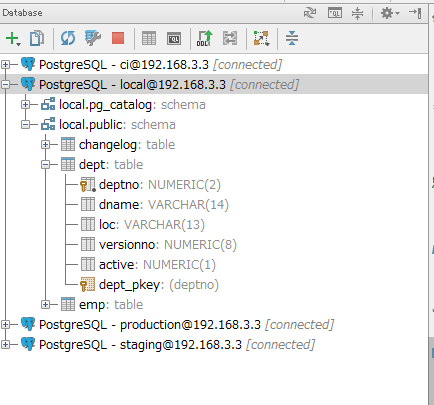Click the dept_pkey key icon
The height and width of the screenshot is (405, 434).
pos(88,284)
